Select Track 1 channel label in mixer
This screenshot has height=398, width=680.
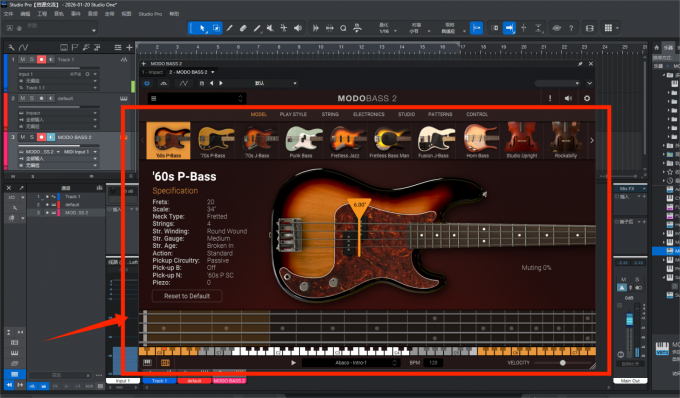click(x=159, y=381)
